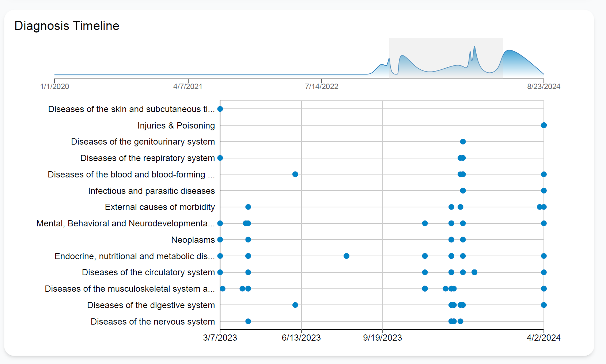Click the 1/1/2020 overview axis label

point(54,87)
